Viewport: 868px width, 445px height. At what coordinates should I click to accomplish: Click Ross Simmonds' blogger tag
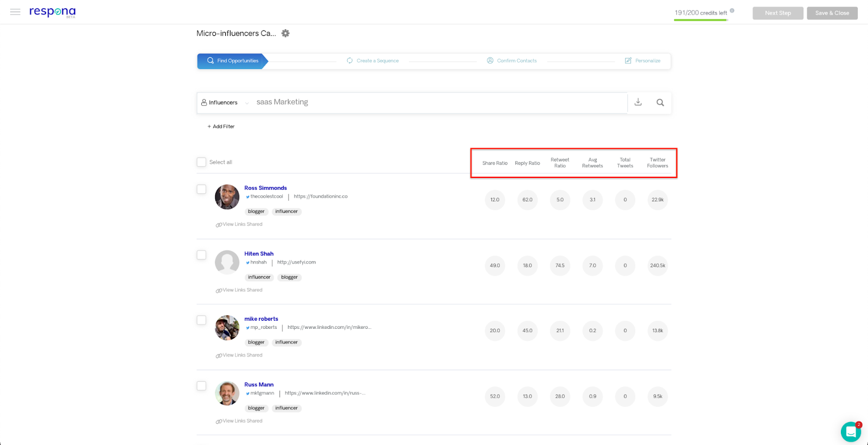click(x=256, y=212)
